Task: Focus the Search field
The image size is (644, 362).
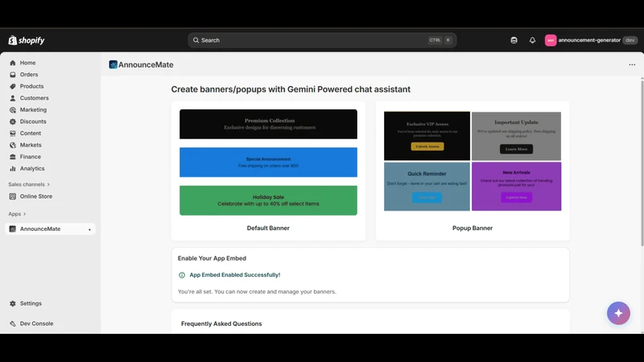Action: tap(322, 40)
